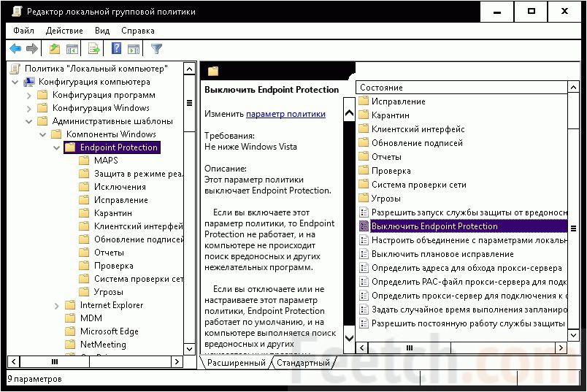Toggle the action pane toolbar icon
587x392 pixels.
pos(134,49)
